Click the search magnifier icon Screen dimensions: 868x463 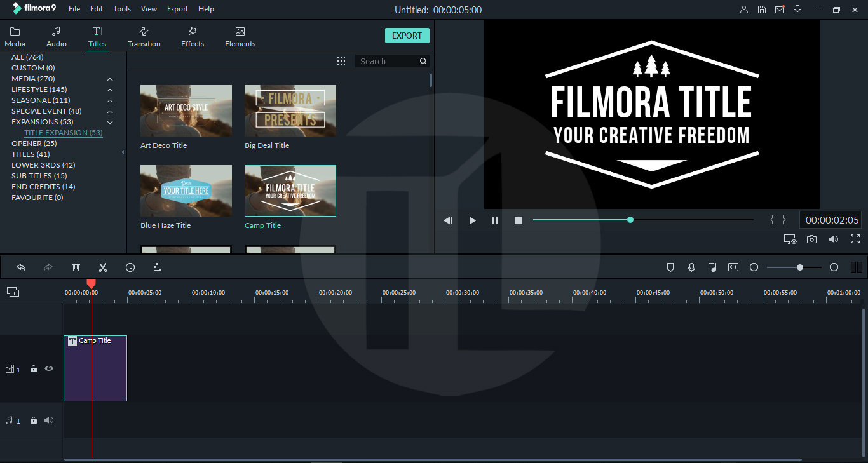pyautogui.click(x=423, y=61)
